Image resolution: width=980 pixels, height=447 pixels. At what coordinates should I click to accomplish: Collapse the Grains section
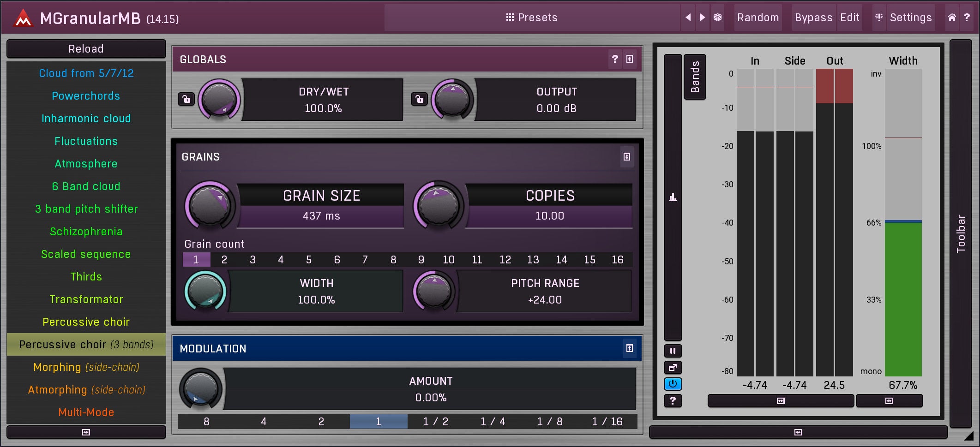(626, 157)
